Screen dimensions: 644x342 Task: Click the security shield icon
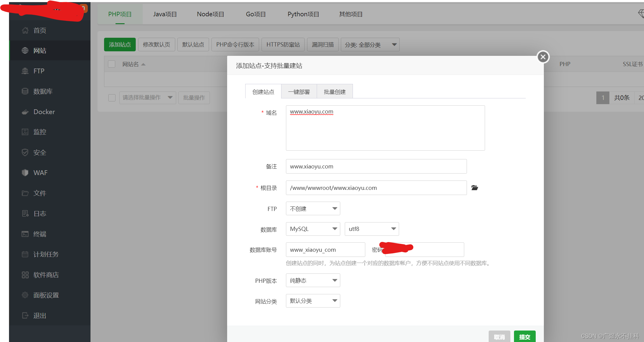point(25,152)
